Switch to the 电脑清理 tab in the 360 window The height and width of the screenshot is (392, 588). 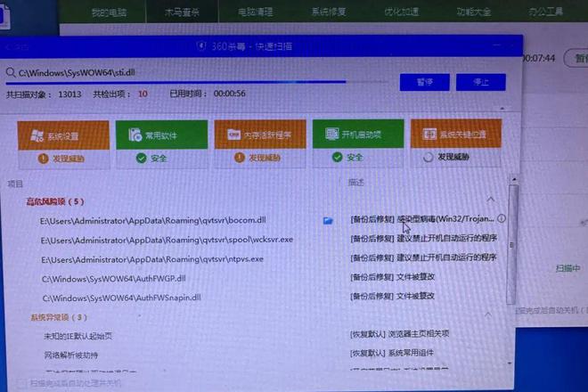tap(256, 12)
